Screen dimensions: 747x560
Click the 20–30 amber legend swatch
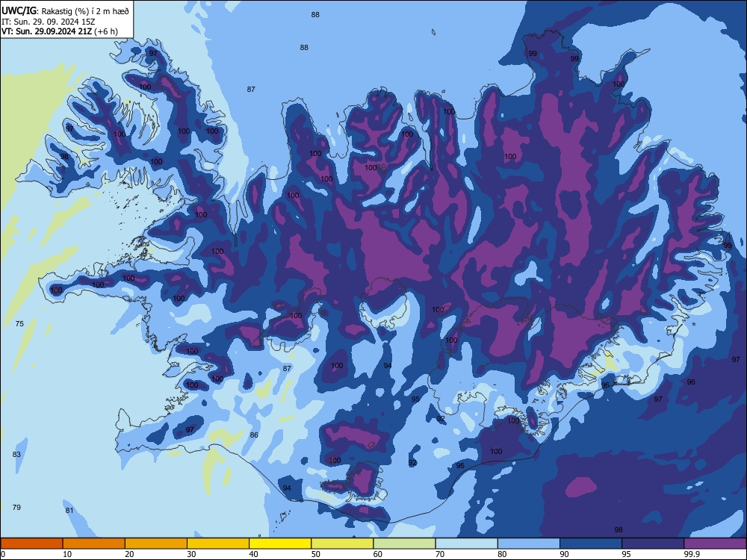(x=156, y=544)
